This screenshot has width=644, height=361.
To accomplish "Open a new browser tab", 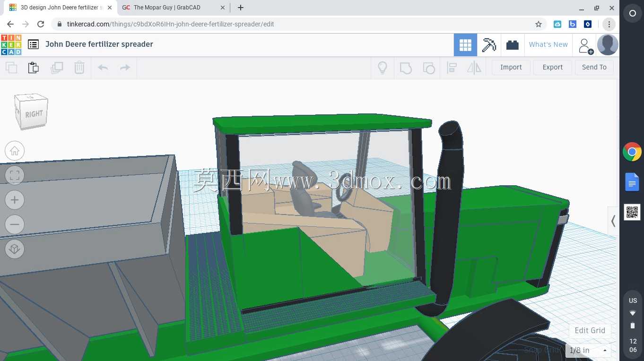I will pos(241,8).
